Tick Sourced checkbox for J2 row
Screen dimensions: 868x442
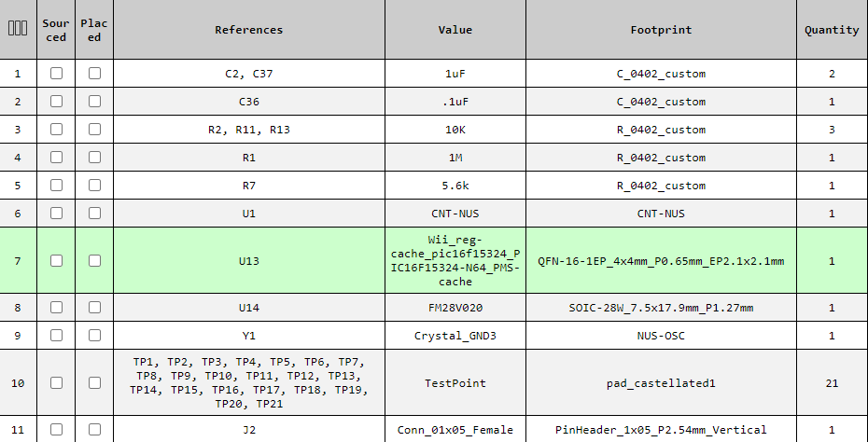tap(56, 429)
